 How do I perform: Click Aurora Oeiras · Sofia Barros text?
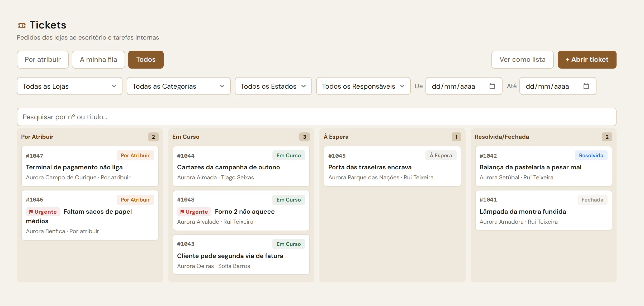(x=214, y=266)
